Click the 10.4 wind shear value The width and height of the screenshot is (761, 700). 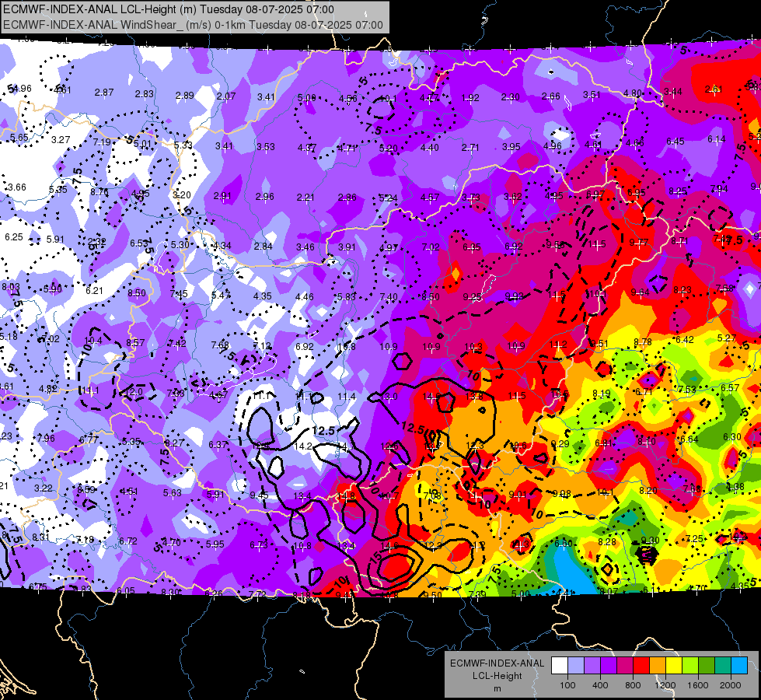click(93, 341)
